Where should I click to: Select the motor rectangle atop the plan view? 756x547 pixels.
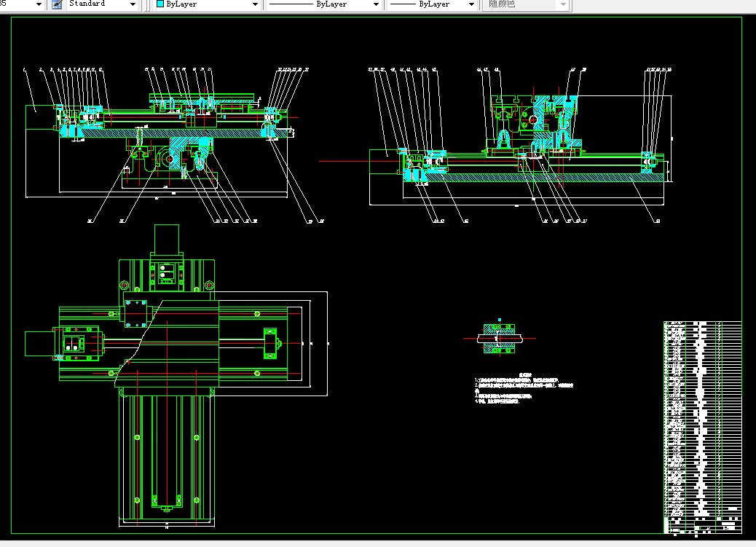click(166, 239)
